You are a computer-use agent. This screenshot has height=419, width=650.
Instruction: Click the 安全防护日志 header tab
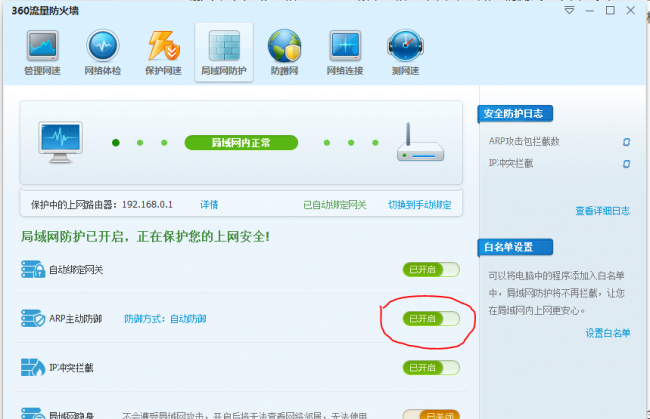515,114
